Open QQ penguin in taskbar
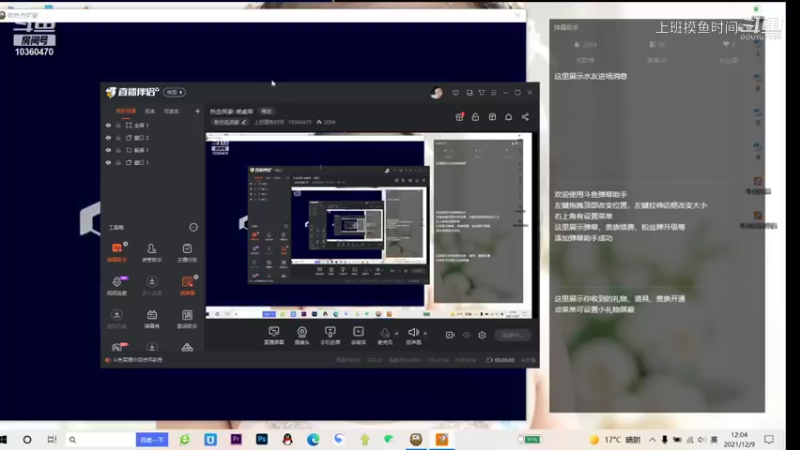 point(287,439)
